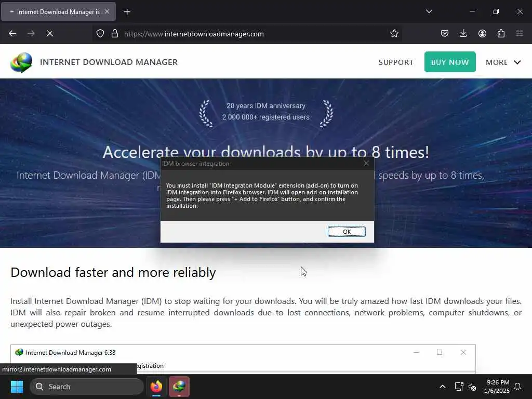
Task: Open the Save to Pocket icon
Action: [445, 34]
